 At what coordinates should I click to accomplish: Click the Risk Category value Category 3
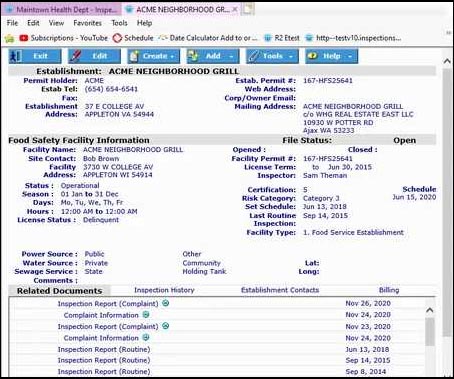point(321,198)
